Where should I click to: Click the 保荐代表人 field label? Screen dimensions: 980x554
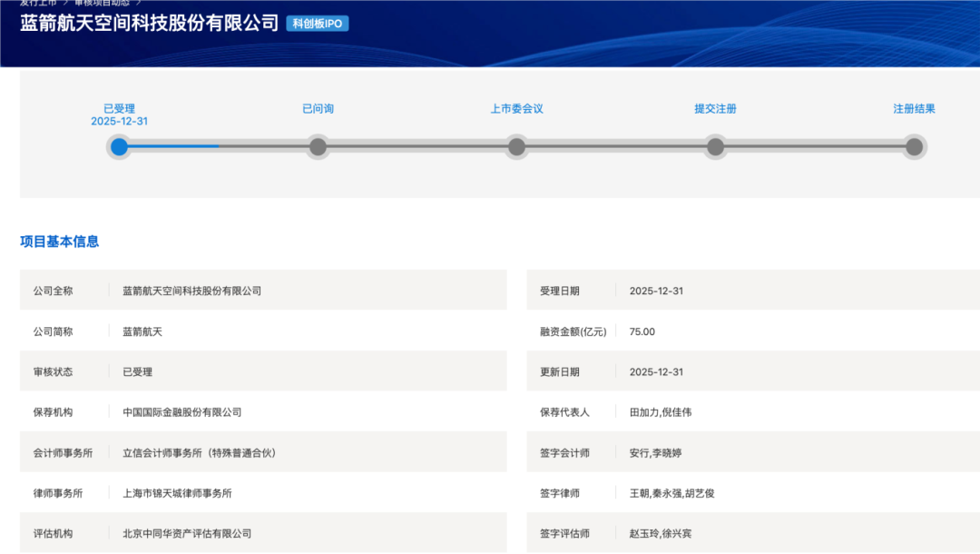[x=565, y=412]
